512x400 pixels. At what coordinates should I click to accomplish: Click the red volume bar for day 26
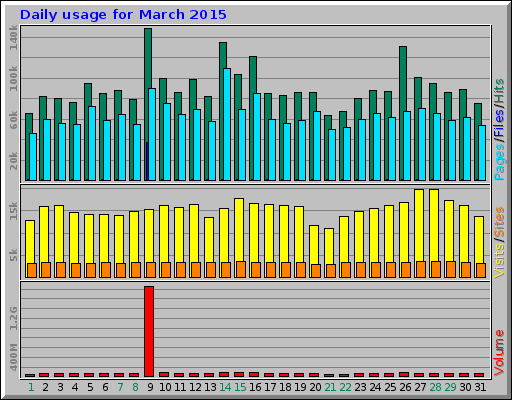point(404,375)
